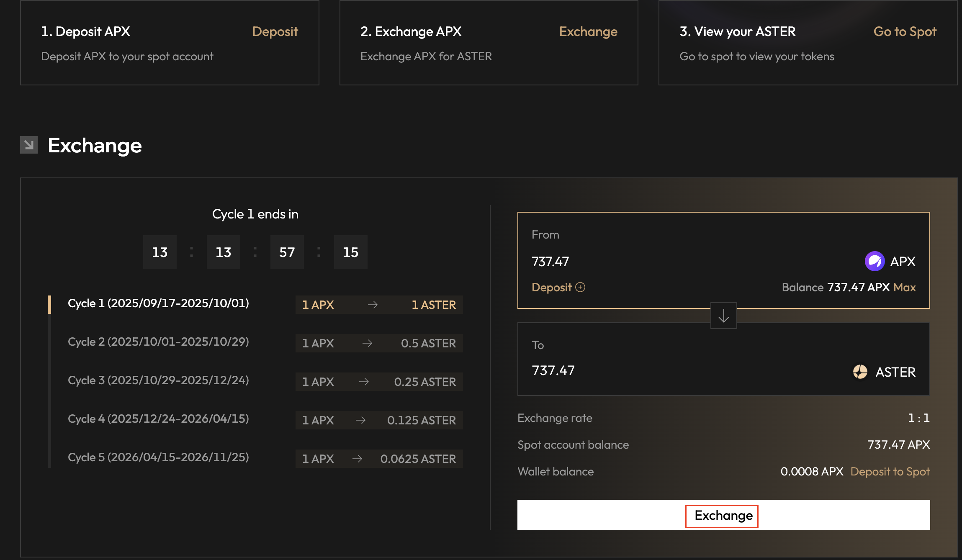
Task: Click the Deposit label under From amount
Action: (x=551, y=287)
